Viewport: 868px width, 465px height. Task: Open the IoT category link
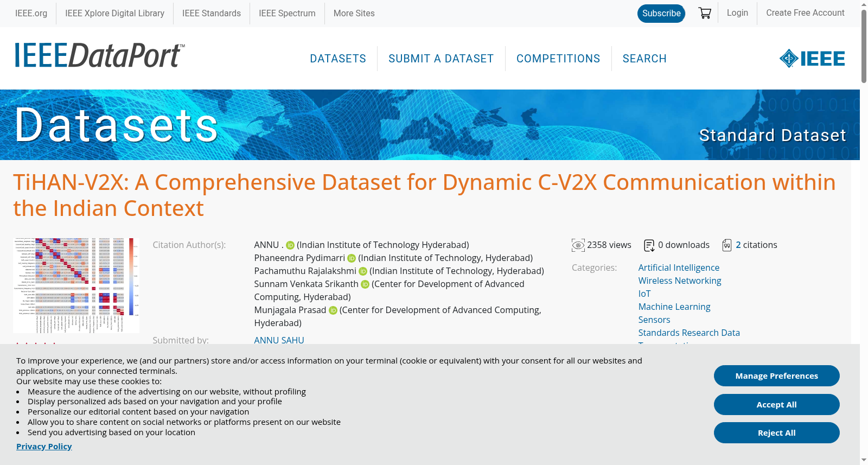point(644,294)
